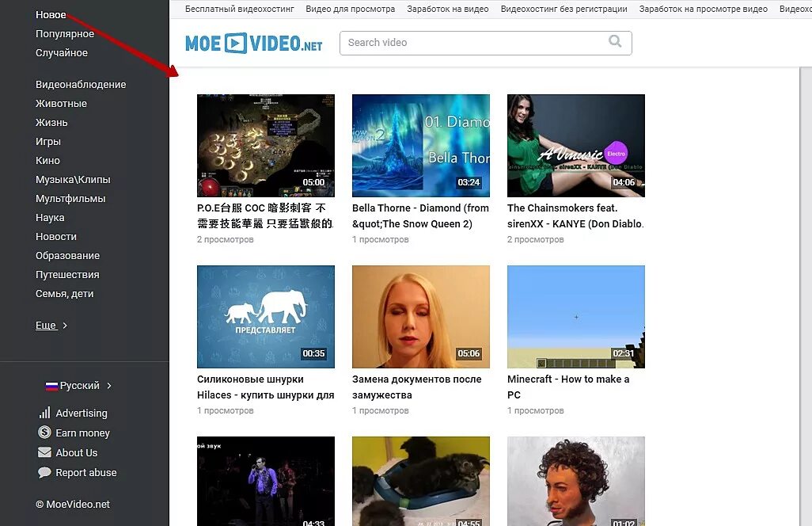This screenshot has width=812, height=526.
Task: Open the Новое section
Action: [51, 14]
